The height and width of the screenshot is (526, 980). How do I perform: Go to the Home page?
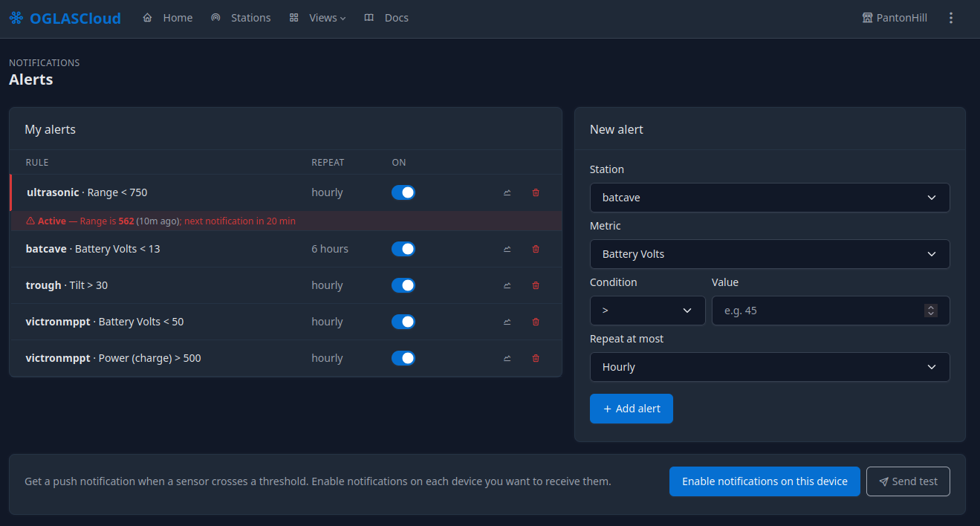167,18
